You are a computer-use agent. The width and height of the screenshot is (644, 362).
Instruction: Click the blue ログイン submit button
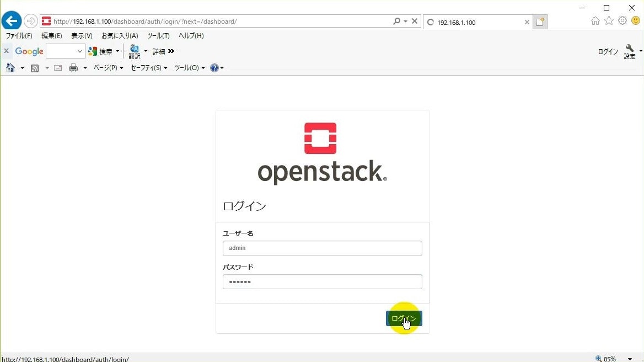coord(404,318)
